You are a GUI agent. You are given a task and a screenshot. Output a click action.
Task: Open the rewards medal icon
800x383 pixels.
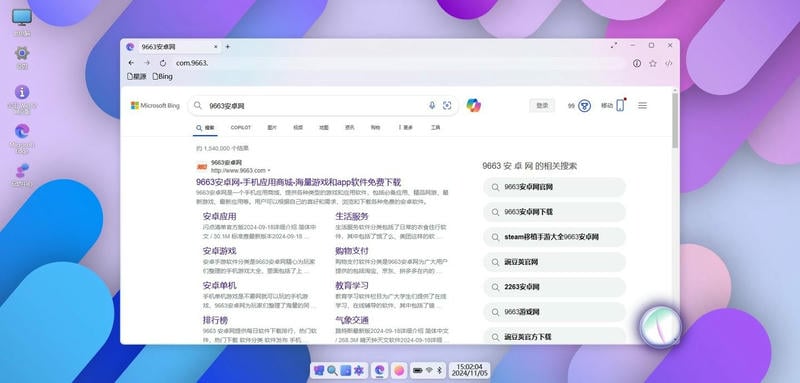[x=584, y=106]
